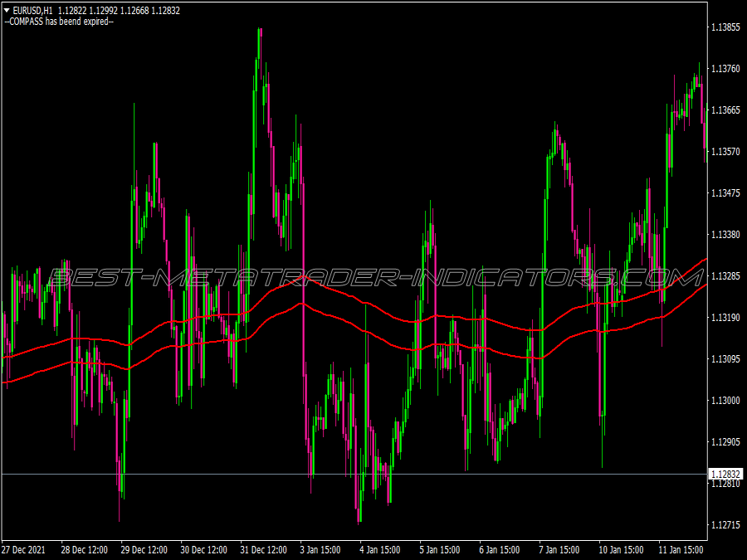Click price scale value 1.13380
Screen dimensions: 747x560
coord(725,235)
